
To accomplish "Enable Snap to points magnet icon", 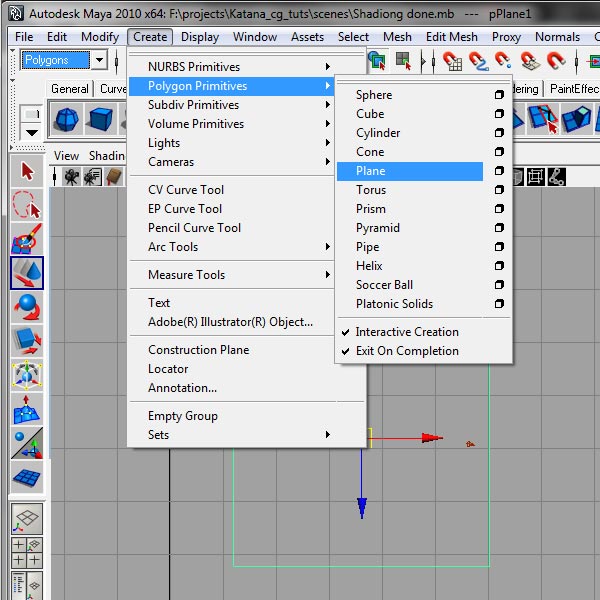I will [x=504, y=61].
